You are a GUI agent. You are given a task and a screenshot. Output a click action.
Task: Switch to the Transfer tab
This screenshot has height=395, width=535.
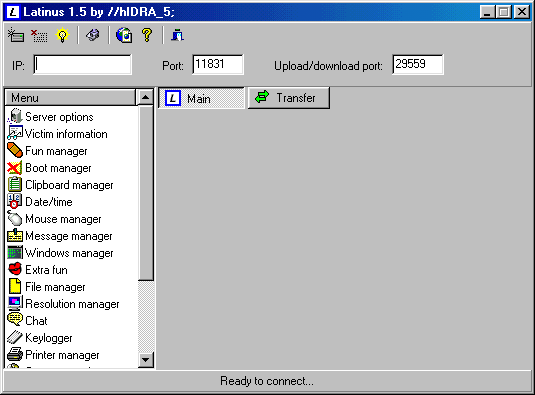[289, 98]
